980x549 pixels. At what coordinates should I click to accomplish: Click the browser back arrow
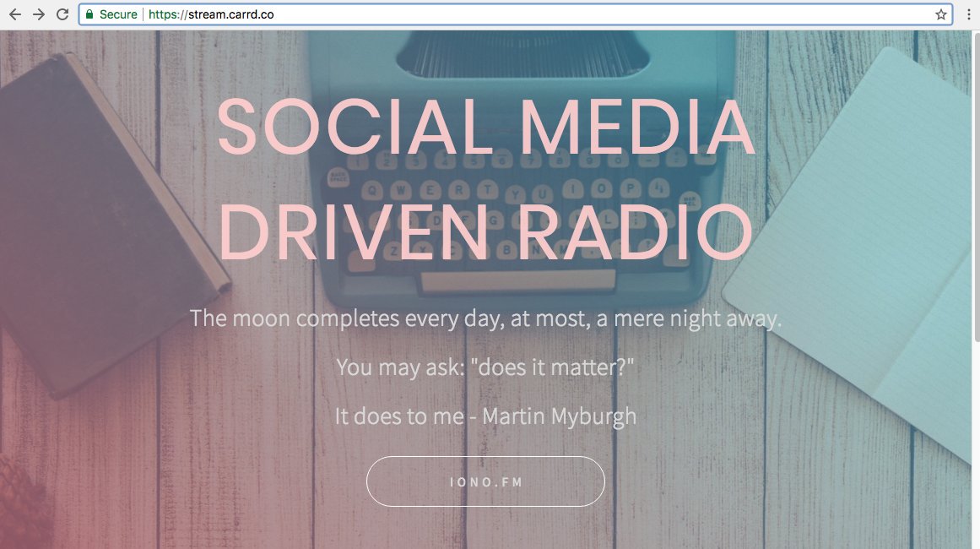coord(14,14)
